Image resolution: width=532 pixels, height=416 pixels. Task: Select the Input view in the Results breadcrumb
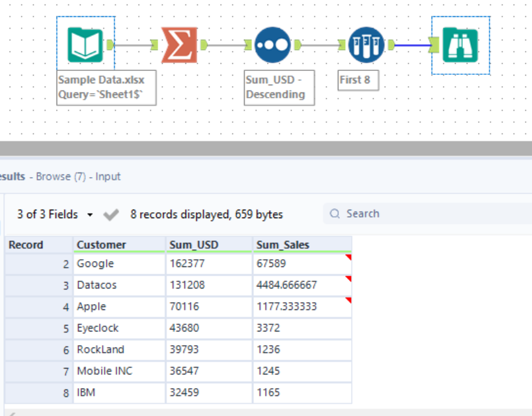point(108,176)
